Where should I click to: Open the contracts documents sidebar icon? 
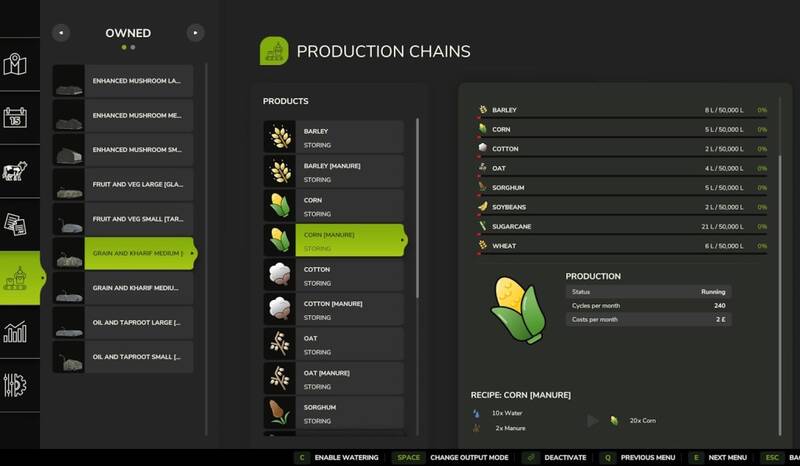tap(15, 225)
